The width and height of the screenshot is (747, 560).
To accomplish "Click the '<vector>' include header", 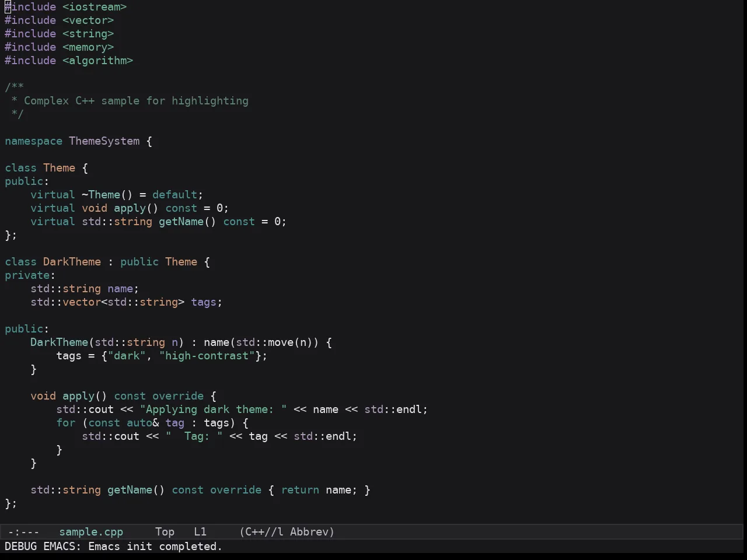I will pos(88,20).
